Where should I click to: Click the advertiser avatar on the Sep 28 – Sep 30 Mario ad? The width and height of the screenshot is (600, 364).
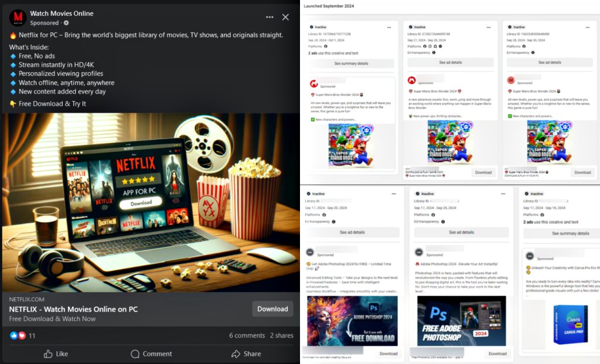511,80
